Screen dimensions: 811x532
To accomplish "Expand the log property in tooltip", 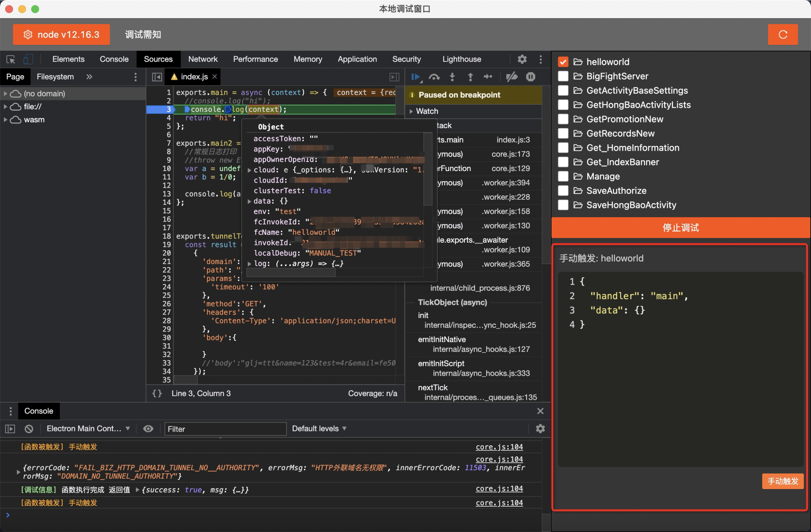I will pyautogui.click(x=249, y=264).
